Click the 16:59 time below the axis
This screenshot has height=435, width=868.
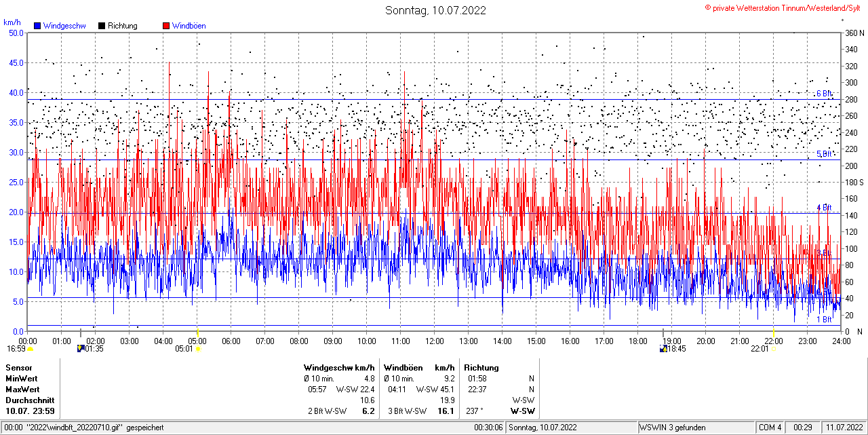16,349
